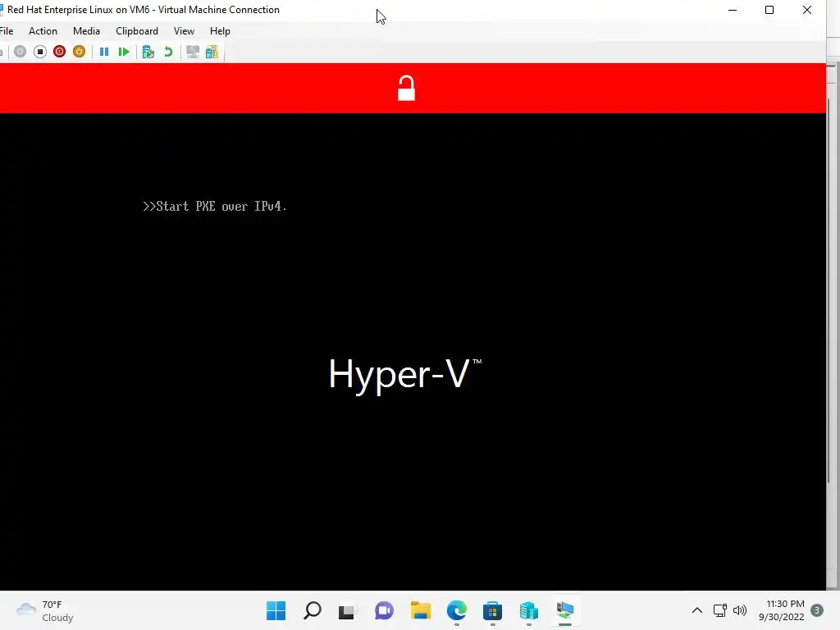Minimize the Virtual Machine Connection window
The width and height of the screenshot is (840, 630).
click(733, 10)
